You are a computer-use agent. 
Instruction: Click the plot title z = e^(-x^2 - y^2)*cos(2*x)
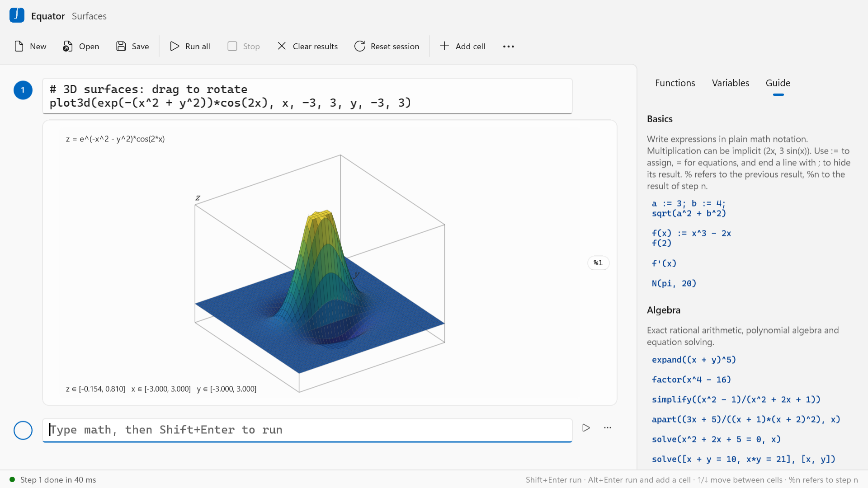click(115, 139)
